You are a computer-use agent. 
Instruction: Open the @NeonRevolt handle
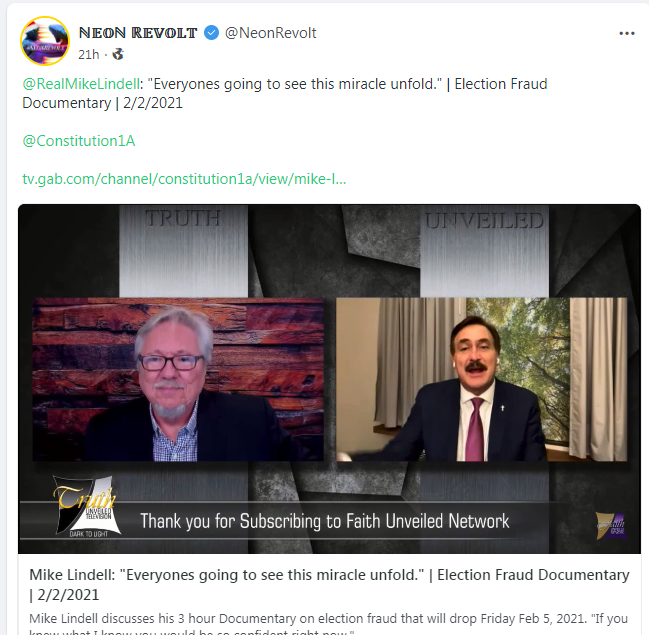click(x=270, y=33)
